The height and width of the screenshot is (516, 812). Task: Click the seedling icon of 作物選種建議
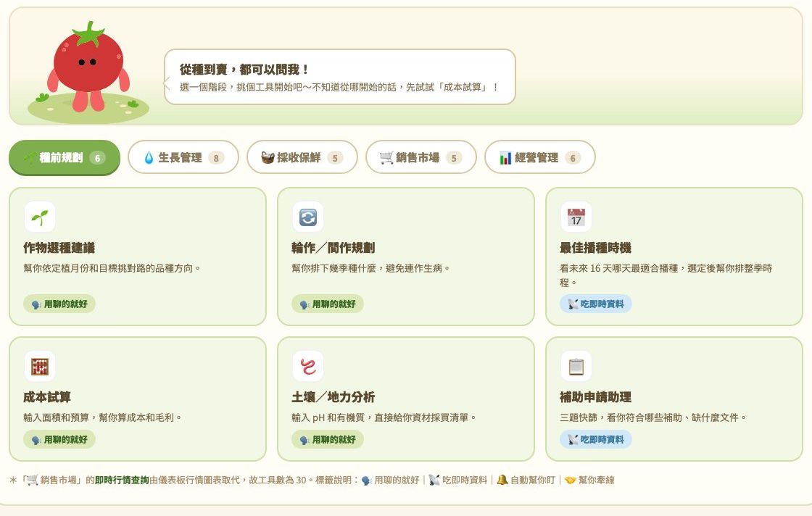coord(40,217)
